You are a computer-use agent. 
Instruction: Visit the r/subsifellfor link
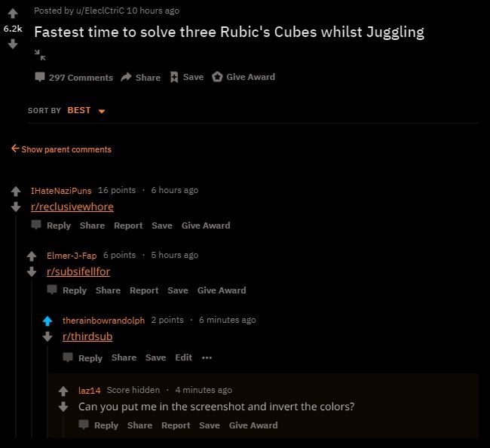click(78, 272)
